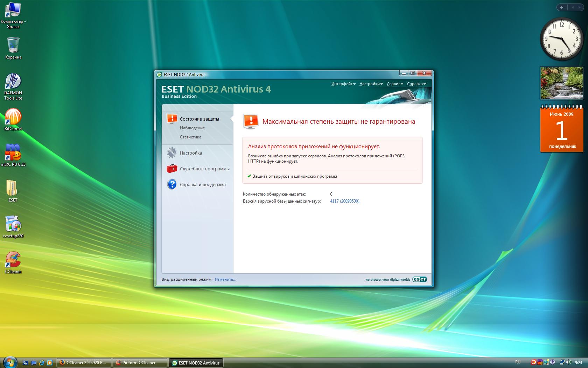The height and width of the screenshot is (368, 588).
Task: Click Изменить… view mode link
Action: [225, 279]
